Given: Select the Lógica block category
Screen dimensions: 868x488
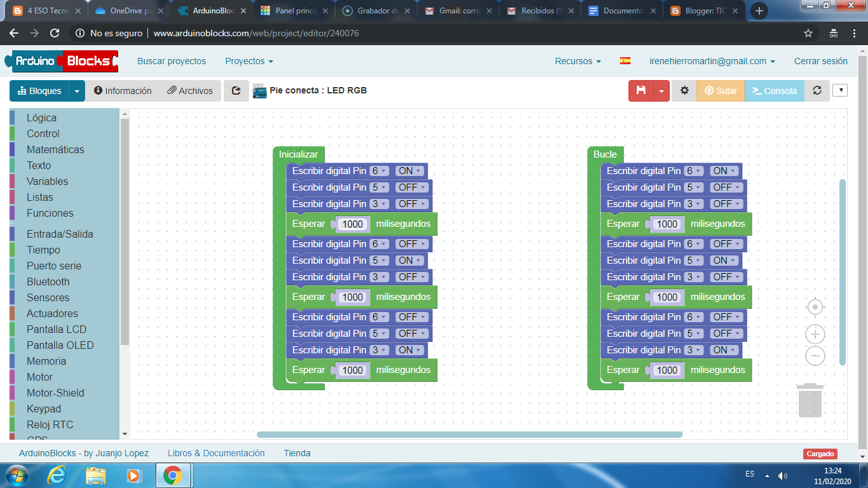Looking at the screenshot, I should coord(41,118).
